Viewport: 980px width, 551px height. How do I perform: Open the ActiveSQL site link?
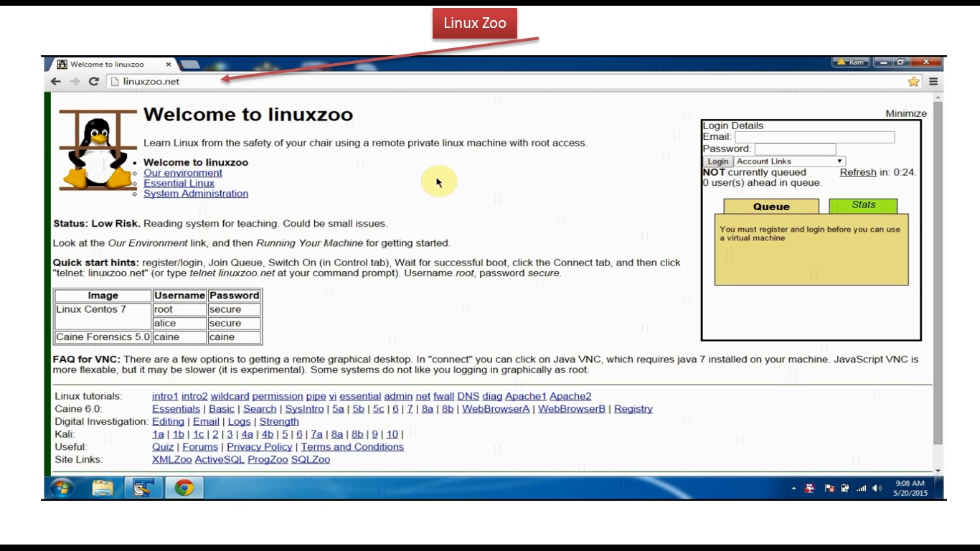coord(220,460)
